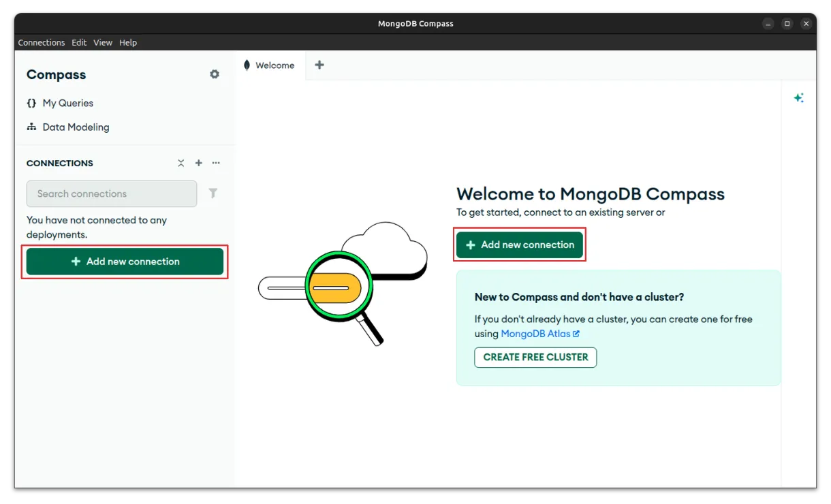This screenshot has width=831, height=504.
Task: Open the Edit menu
Action: 79,42
